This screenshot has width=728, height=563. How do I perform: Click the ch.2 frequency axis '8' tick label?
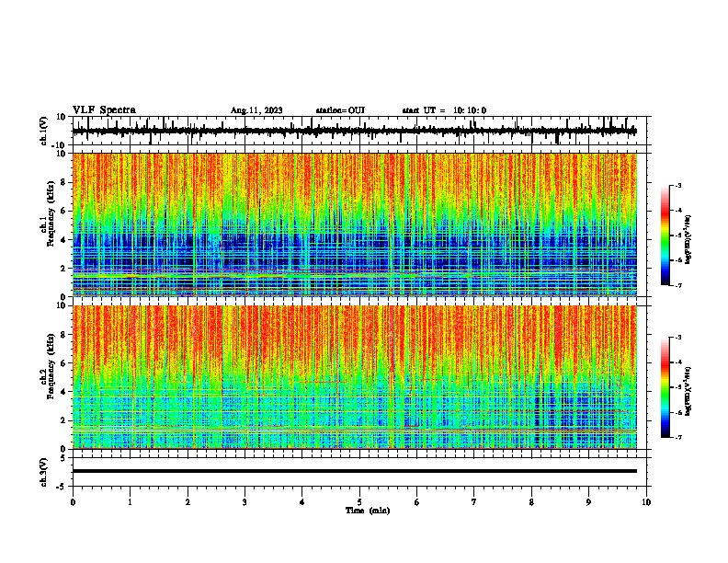63,335
